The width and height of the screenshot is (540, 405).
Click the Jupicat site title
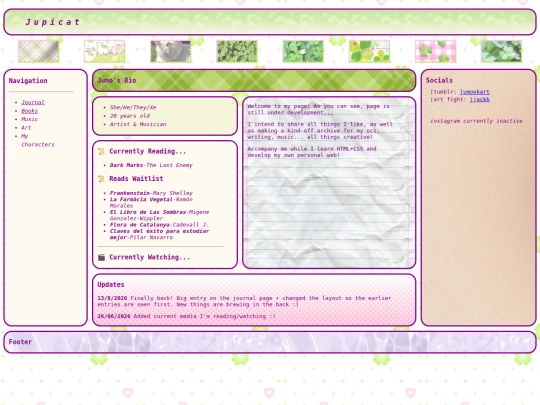[x=52, y=22]
